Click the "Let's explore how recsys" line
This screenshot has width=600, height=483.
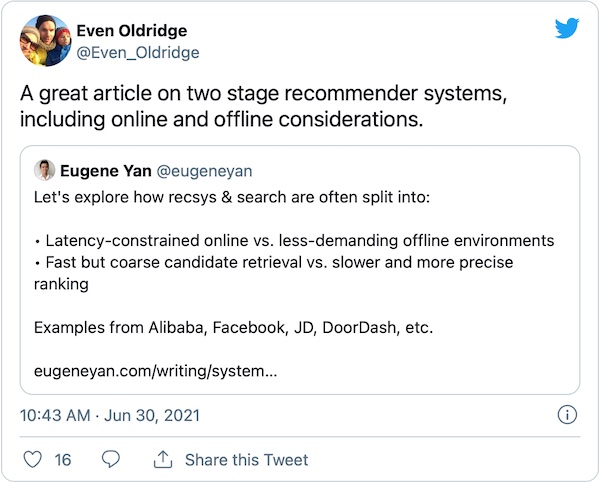coord(232,198)
